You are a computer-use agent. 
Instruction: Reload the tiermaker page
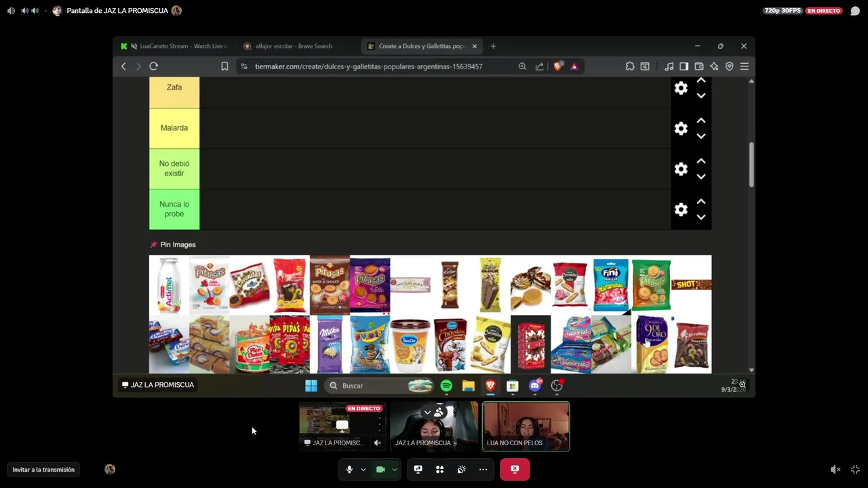154,66
